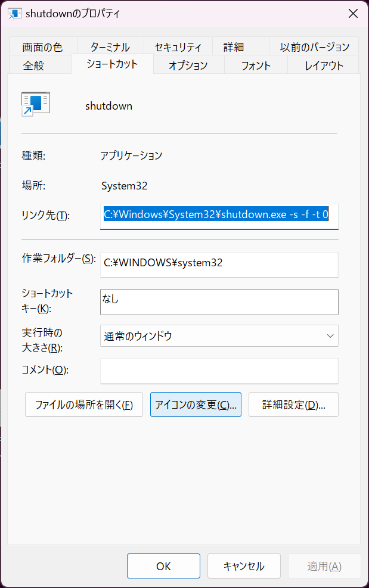This screenshot has height=588, width=369.
Task: Click the アプリケーション type value
Action: 131,155
